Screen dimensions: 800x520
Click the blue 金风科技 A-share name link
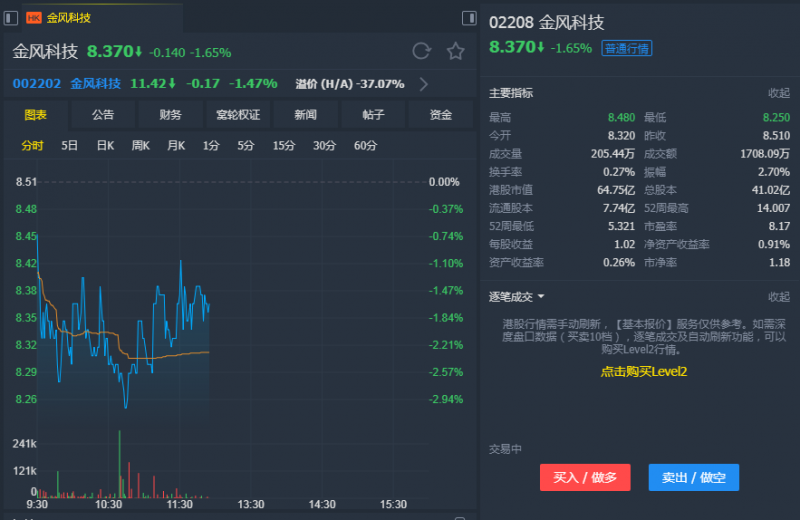point(95,84)
